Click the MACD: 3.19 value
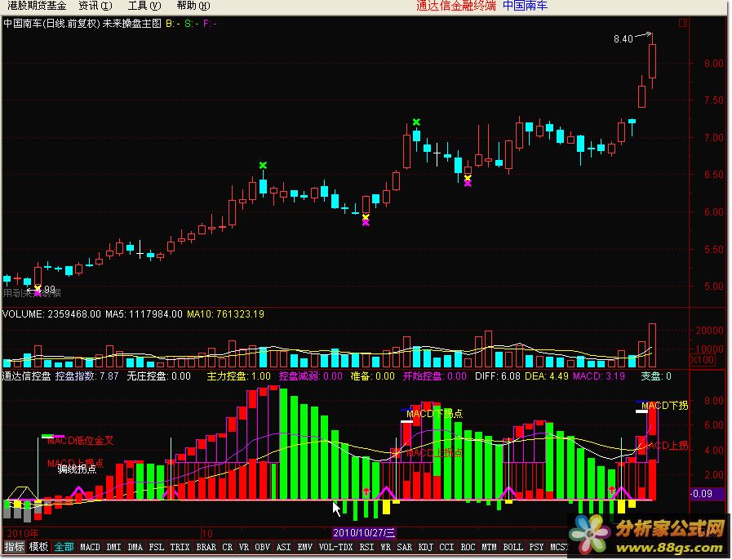 coord(599,376)
